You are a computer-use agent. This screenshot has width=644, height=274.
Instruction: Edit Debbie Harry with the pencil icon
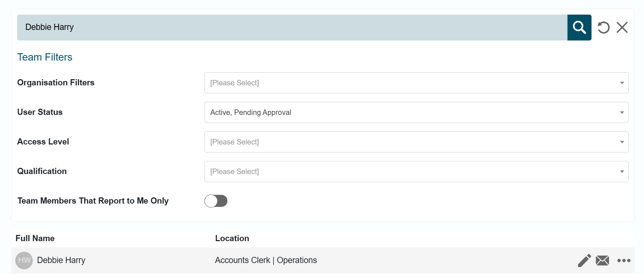[x=584, y=261]
